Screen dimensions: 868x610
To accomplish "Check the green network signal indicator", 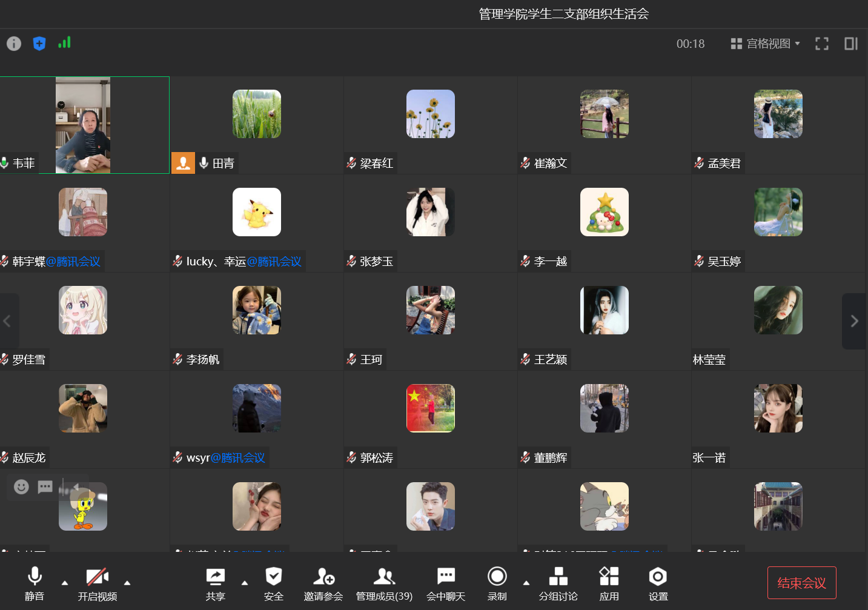I will point(64,43).
